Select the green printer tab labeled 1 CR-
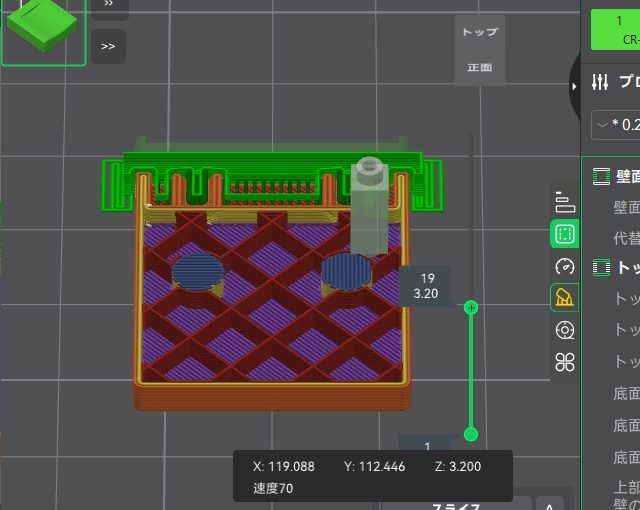 tap(615, 29)
